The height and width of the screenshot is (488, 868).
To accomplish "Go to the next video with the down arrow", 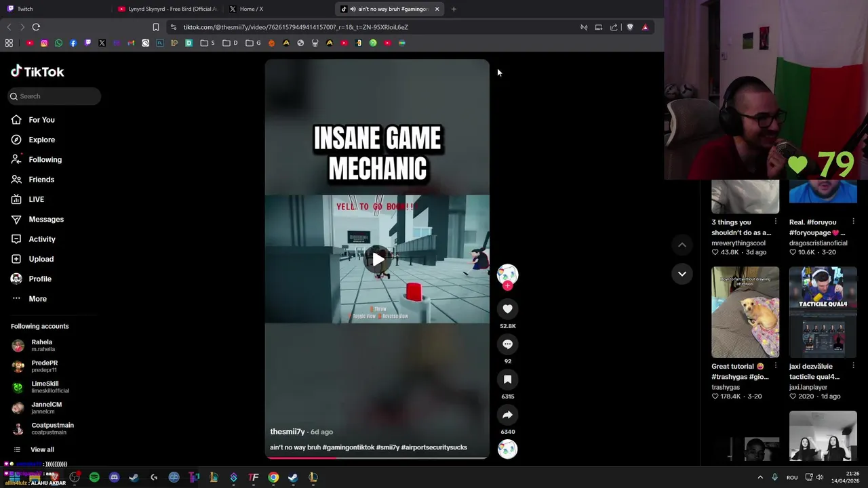I will pyautogui.click(x=682, y=274).
